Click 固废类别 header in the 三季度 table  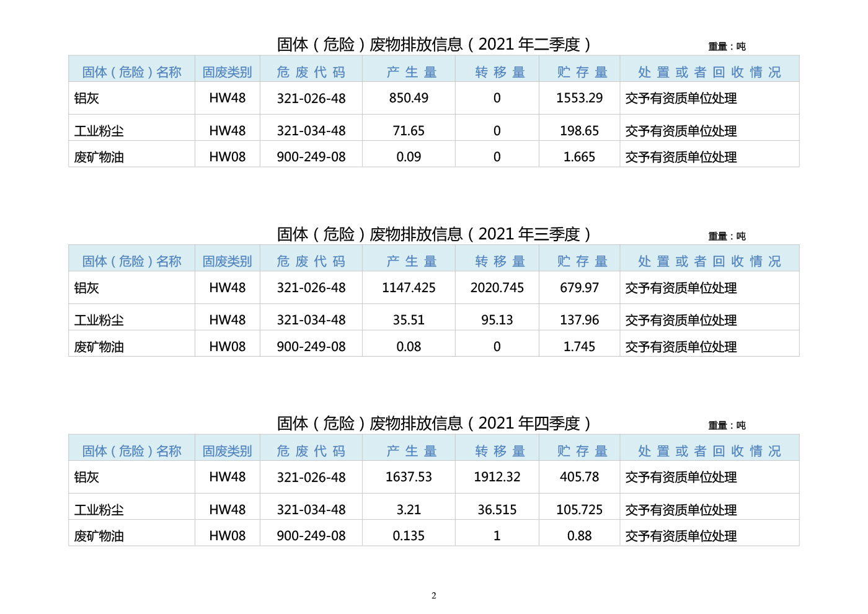pos(227,262)
